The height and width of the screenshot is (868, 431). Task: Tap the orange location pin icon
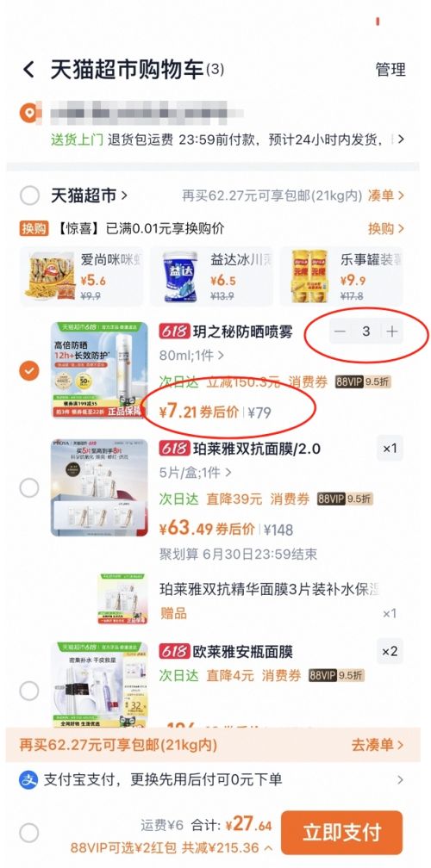(x=28, y=113)
